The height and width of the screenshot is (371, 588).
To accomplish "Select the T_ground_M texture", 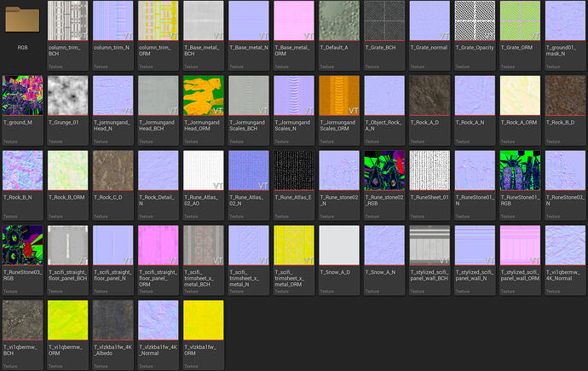I will tap(22, 96).
